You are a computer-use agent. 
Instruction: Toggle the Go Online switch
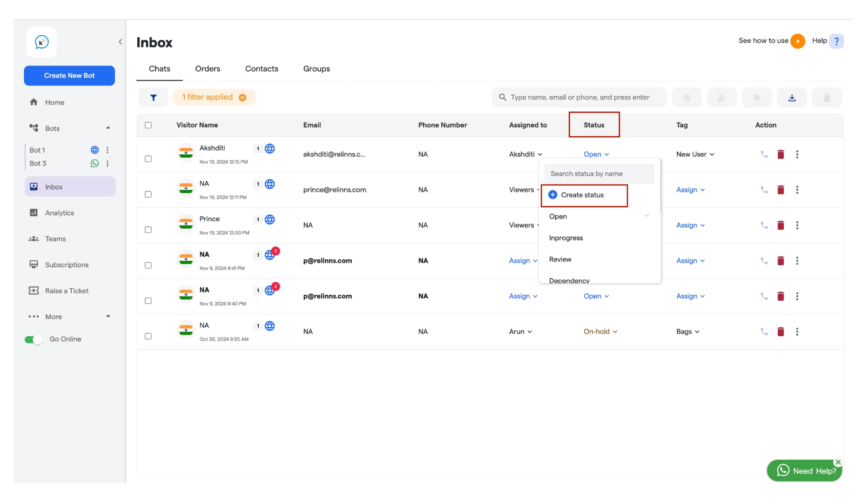33,340
